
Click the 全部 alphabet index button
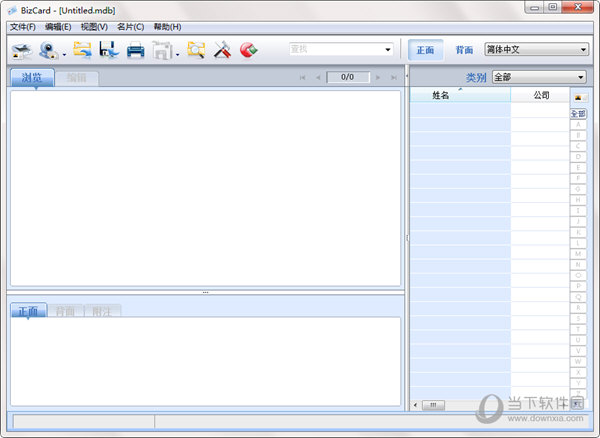tap(578, 114)
